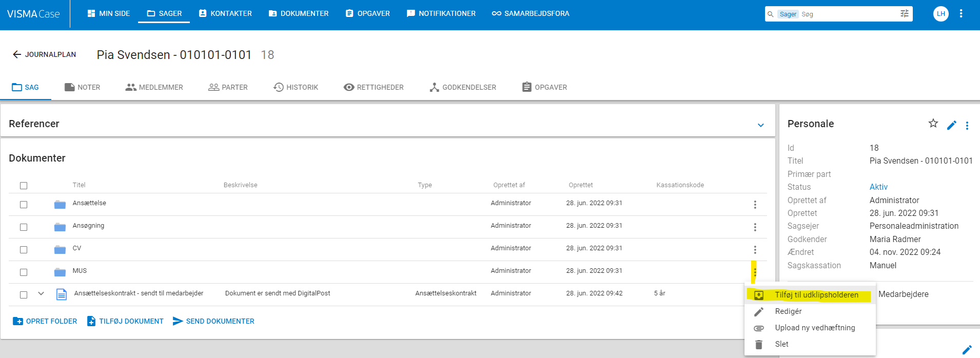Open SAMARBEJDSFORA in top navigation
Screen dimensions: 980x358
[x=531, y=13]
